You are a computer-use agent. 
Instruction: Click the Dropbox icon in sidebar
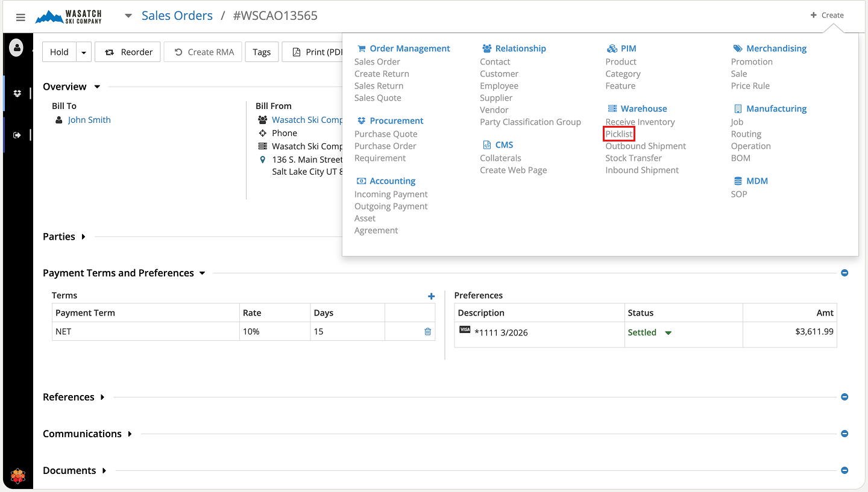click(x=17, y=93)
